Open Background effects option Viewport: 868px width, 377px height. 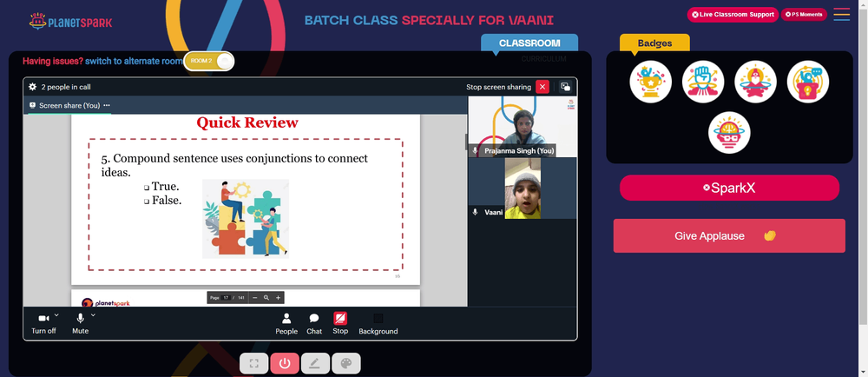(378, 324)
